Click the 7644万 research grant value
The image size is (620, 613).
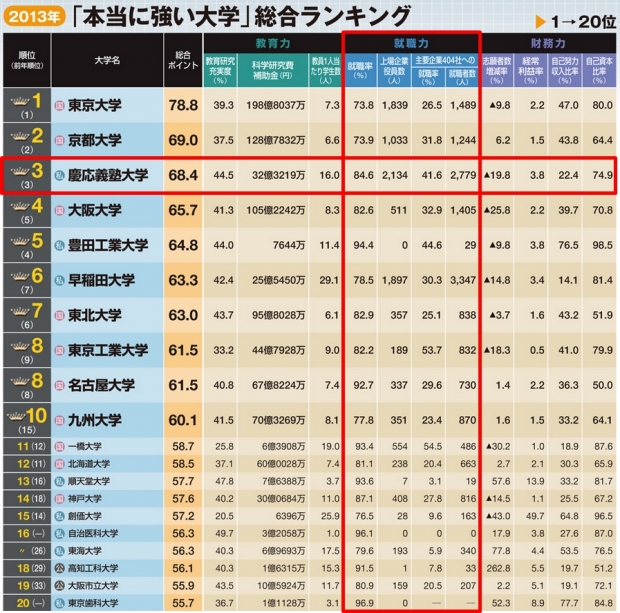(x=289, y=246)
